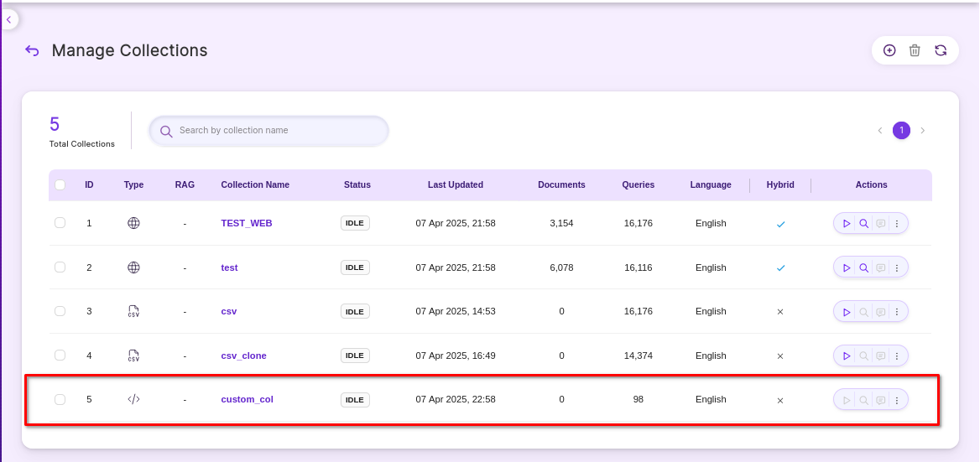Click the hybrid checkmark for TEST_WEB
Screen dimensions: 980x462
(x=780, y=224)
